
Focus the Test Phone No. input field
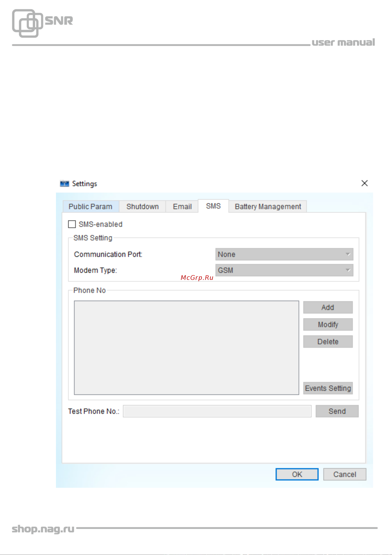pos(217,411)
